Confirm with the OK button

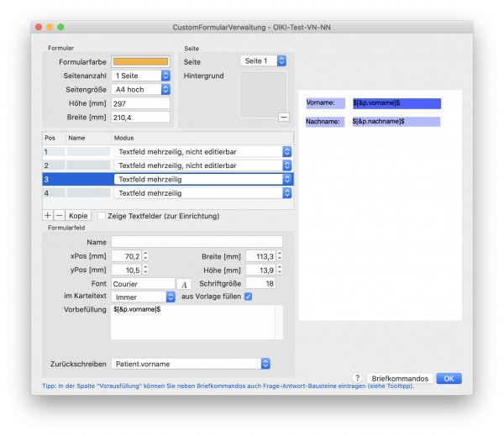coord(449,378)
